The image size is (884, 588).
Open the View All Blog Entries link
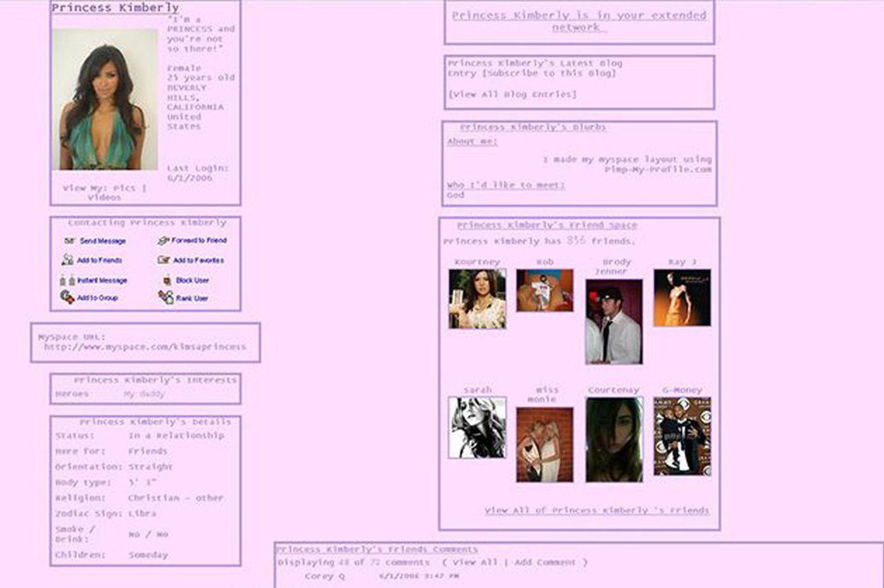click(512, 94)
